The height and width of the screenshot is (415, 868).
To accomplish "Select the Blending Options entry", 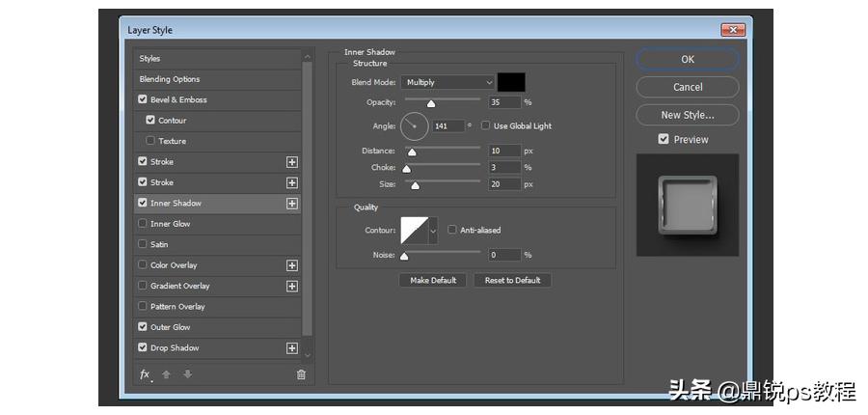I will [217, 79].
